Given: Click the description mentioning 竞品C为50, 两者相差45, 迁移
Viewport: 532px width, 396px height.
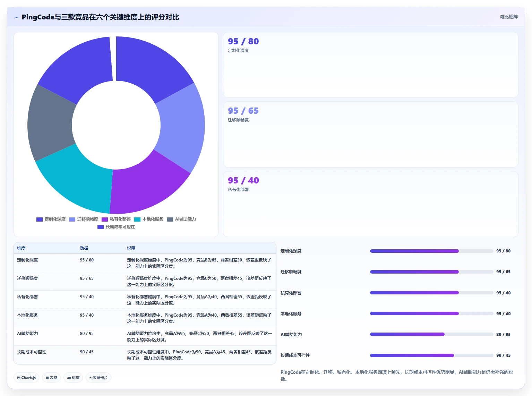Looking at the screenshot, I should pos(199,282).
